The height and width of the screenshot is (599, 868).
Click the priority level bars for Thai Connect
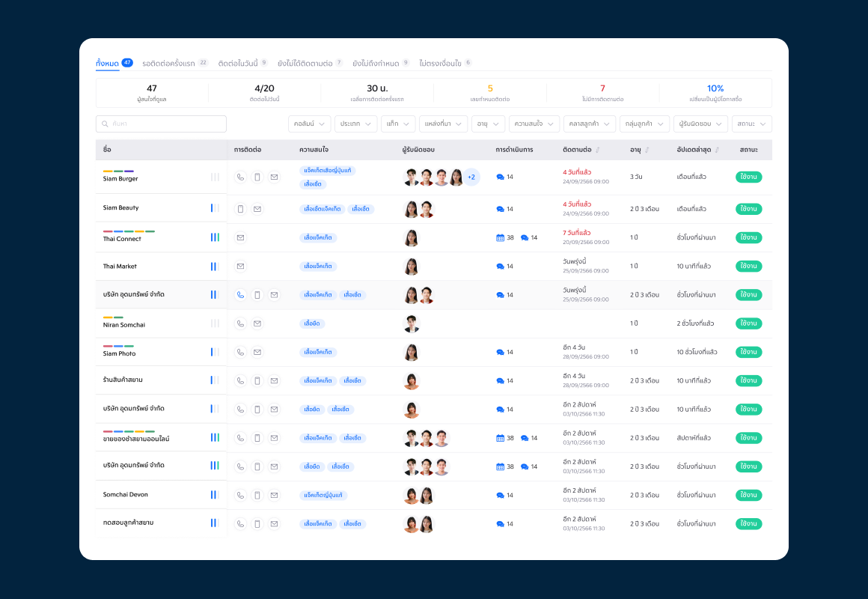[215, 237]
